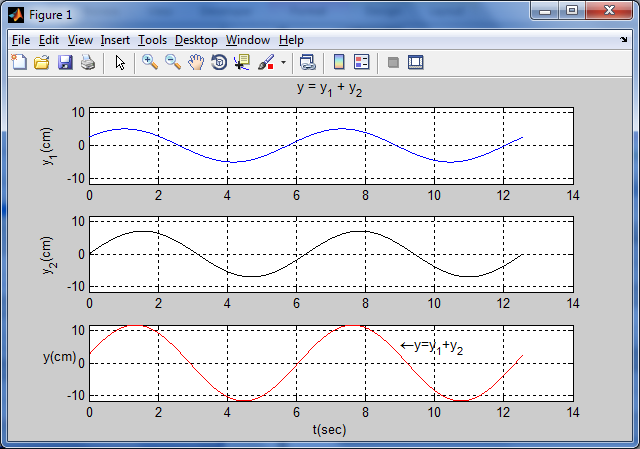Click the t(sec) x-axis label
The width and height of the screenshot is (640, 449).
[x=329, y=429]
